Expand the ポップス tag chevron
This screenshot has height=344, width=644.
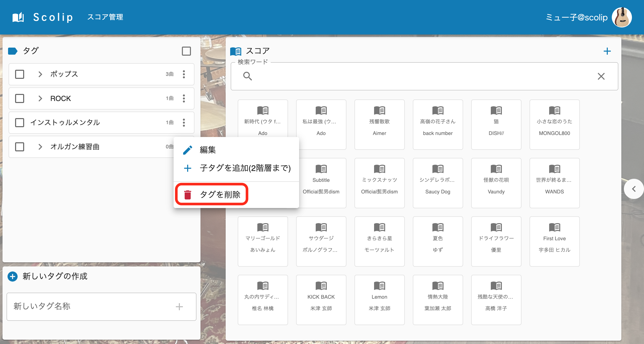tap(40, 74)
